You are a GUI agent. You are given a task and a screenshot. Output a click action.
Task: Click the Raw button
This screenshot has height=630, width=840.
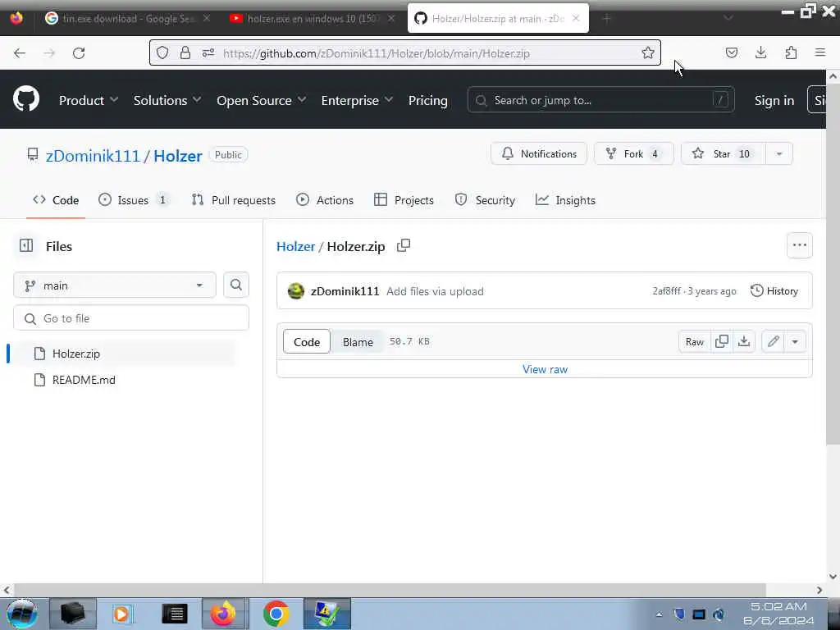pyautogui.click(x=694, y=341)
